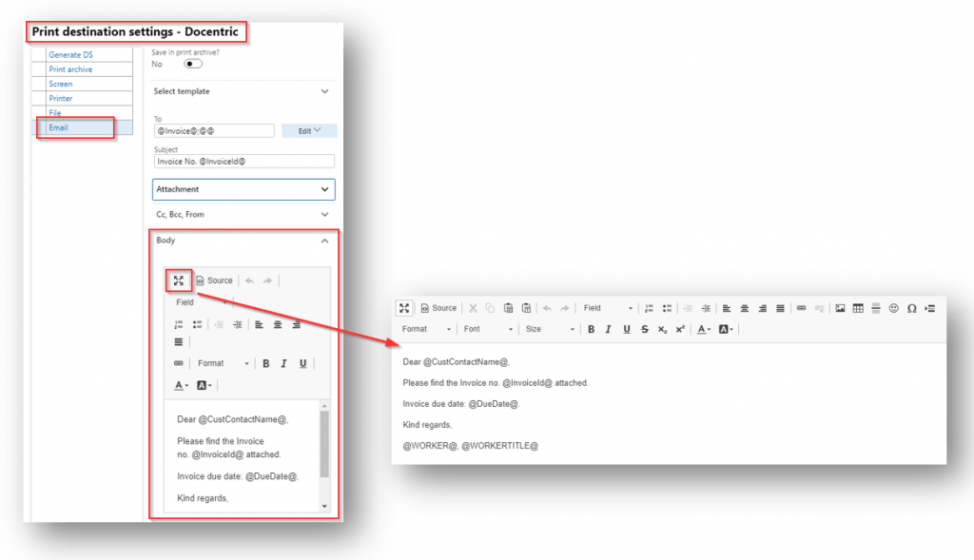Image resolution: width=974 pixels, height=560 pixels.
Task: Click Source button in Body editor panel
Action: (214, 280)
